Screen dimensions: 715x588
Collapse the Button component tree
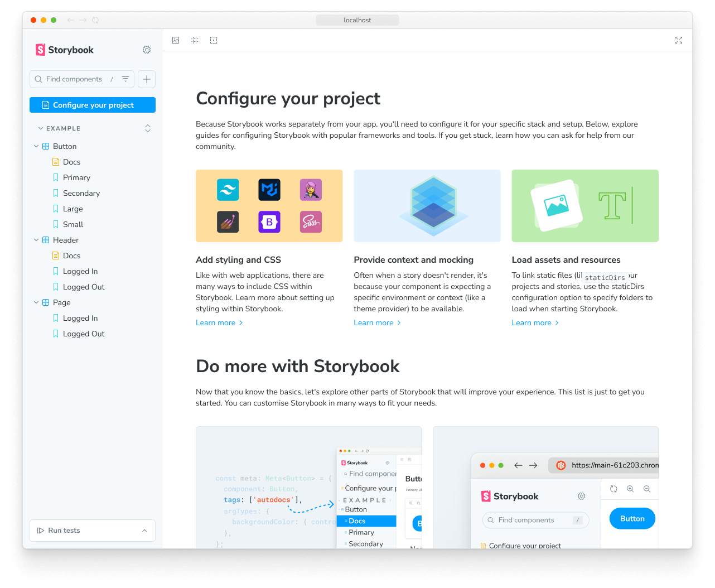pyautogui.click(x=36, y=146)
